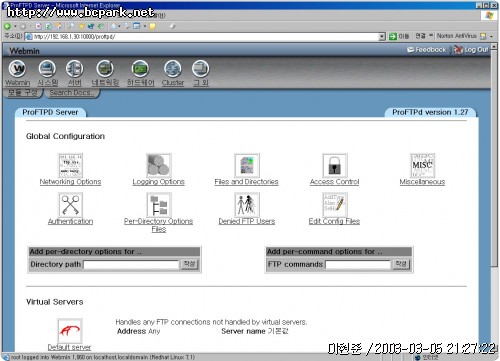Click the Default server feather icon
Image resolution: width=500 pixels, height=361 pixels.
click(x=70, y=331)
